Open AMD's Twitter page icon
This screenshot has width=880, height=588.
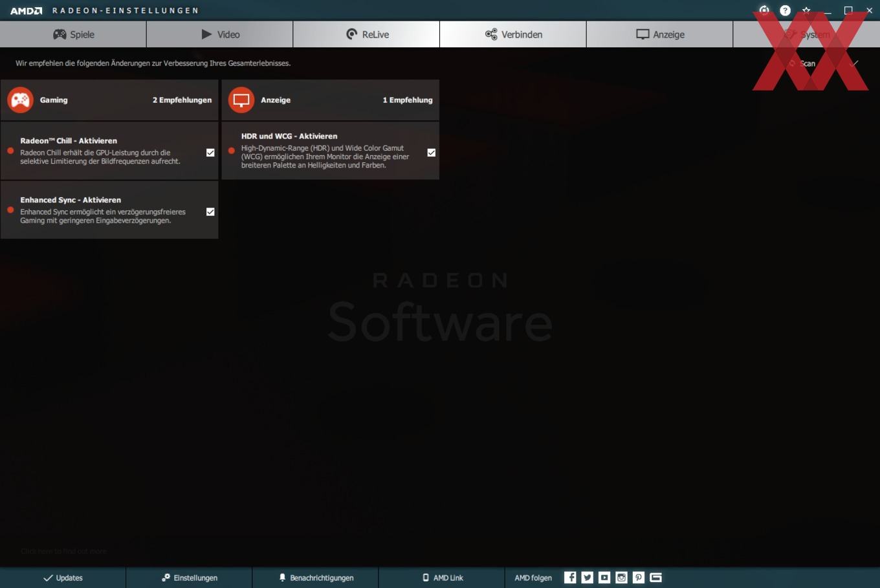[587, 578]
